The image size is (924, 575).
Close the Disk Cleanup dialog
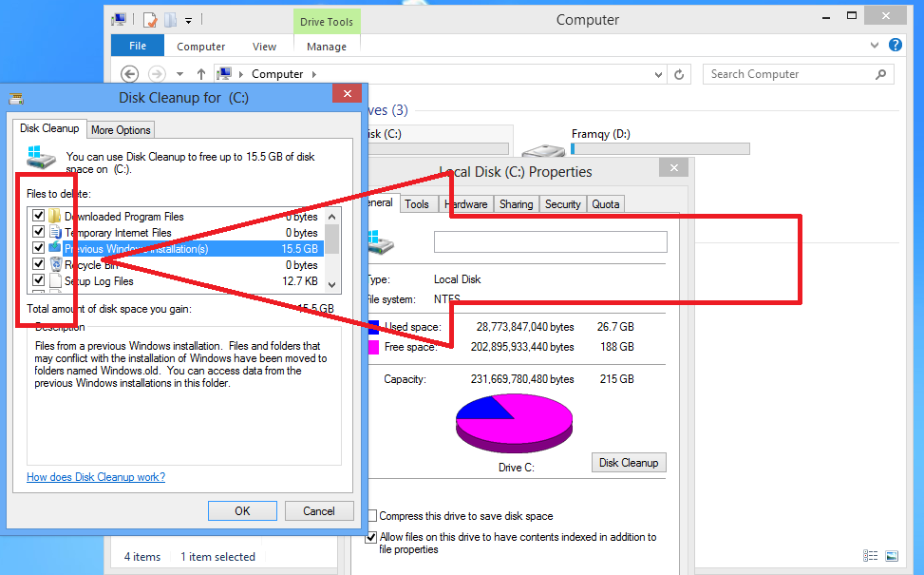(347, 93)
